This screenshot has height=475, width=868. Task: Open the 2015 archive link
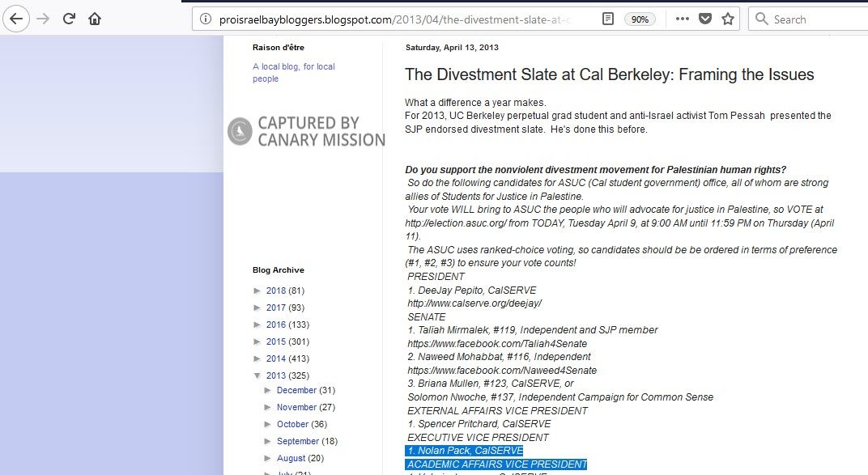[275, 341]
